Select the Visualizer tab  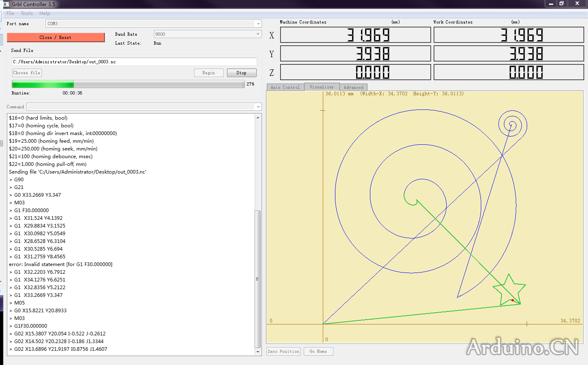[322, 87]
